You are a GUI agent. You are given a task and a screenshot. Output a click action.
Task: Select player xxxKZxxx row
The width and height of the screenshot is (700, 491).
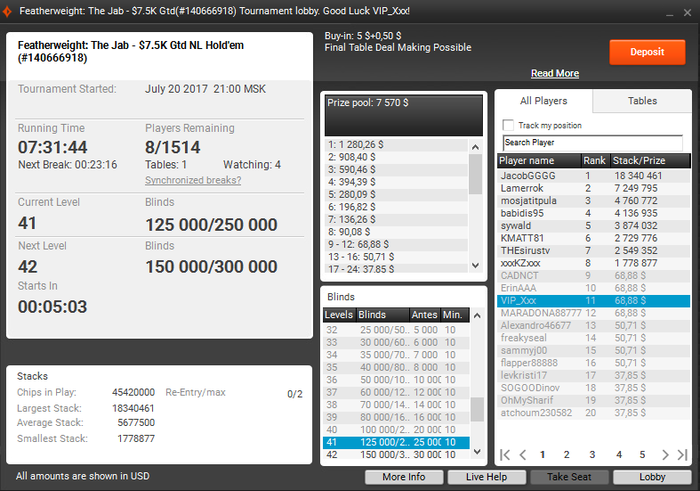tap(593, 263)
